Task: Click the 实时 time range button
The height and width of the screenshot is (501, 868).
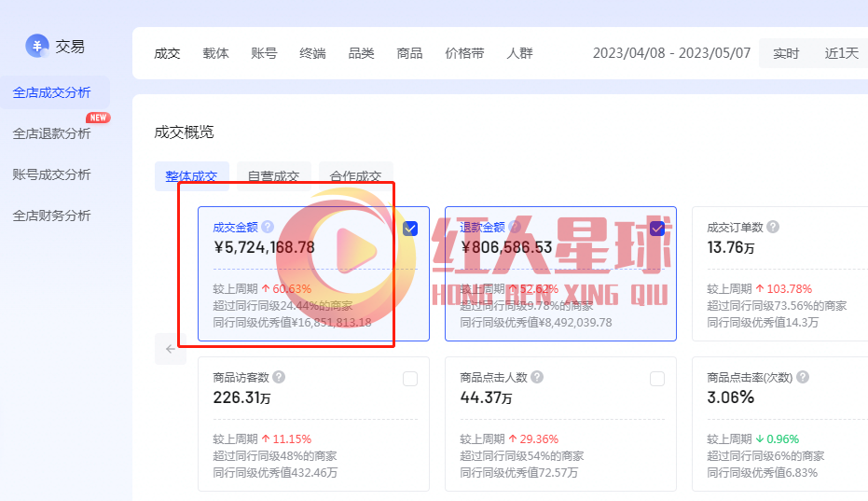Action: [x=786, y=53]
